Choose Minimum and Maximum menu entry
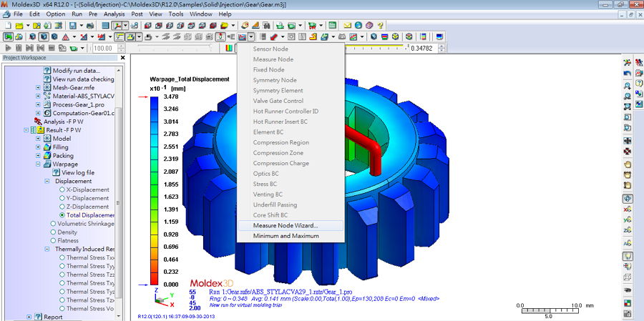The image size is (644, 321). tap(290, 236)
